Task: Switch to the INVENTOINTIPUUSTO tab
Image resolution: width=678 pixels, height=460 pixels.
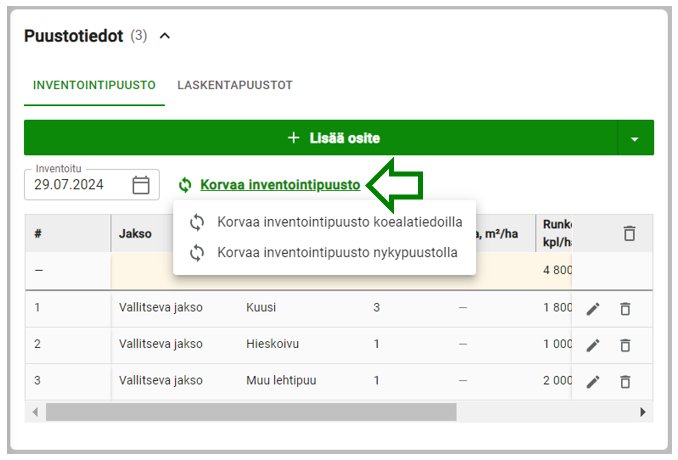Action: (94, 85)
